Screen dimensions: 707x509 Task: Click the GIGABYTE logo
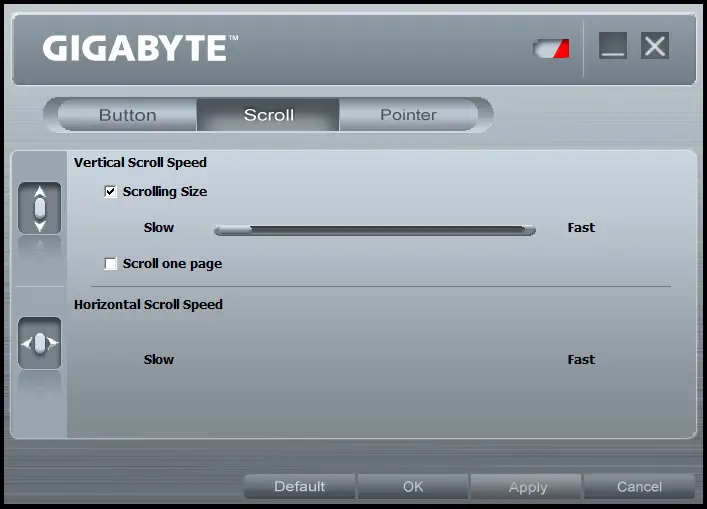tap(140, 48)
